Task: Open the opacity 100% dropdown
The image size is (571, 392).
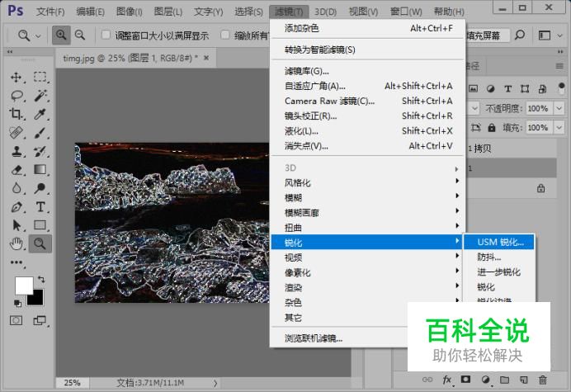Action: coord(559,108)
